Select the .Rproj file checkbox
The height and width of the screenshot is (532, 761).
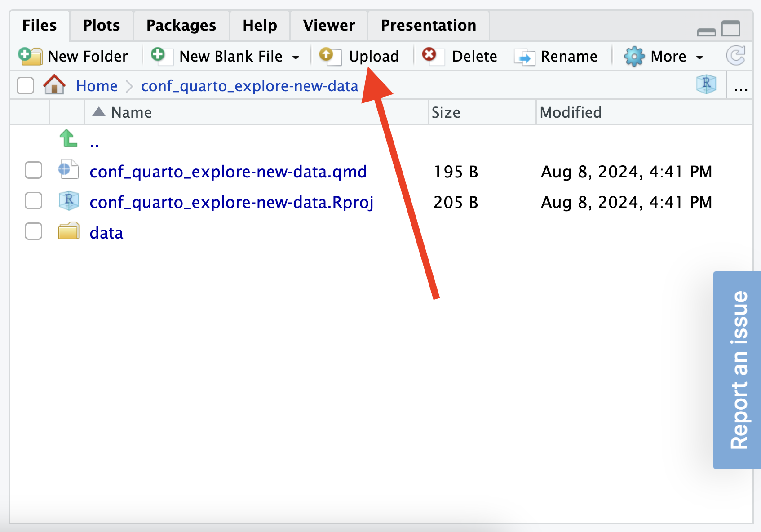coord(34,201)
